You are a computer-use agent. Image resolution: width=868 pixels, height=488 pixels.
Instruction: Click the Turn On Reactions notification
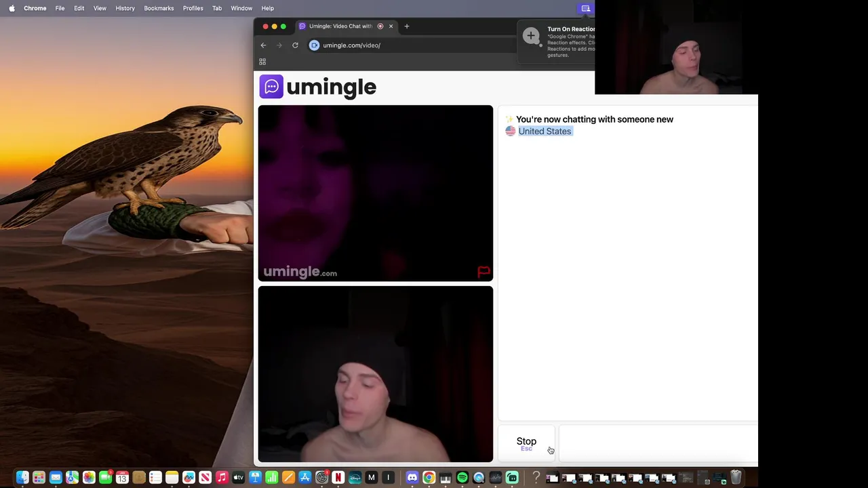point(557,42)
